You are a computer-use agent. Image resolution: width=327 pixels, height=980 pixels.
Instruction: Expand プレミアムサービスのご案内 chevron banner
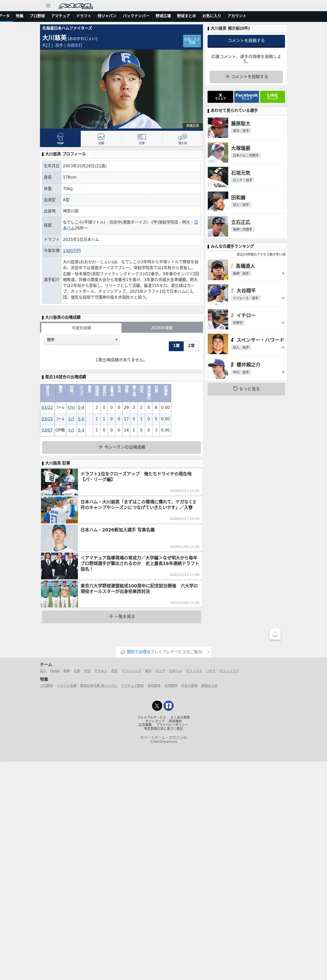click(x=164, y=652)
